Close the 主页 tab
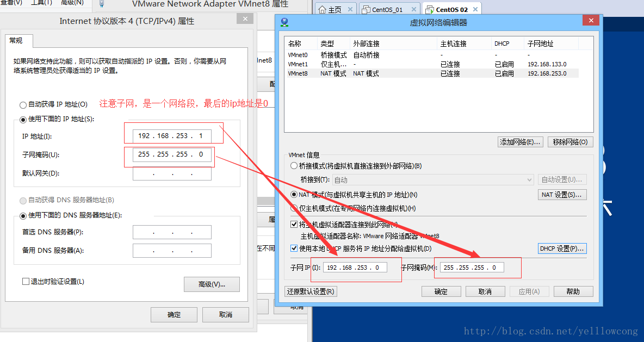 pyautogui.click(x=350, y=9)
